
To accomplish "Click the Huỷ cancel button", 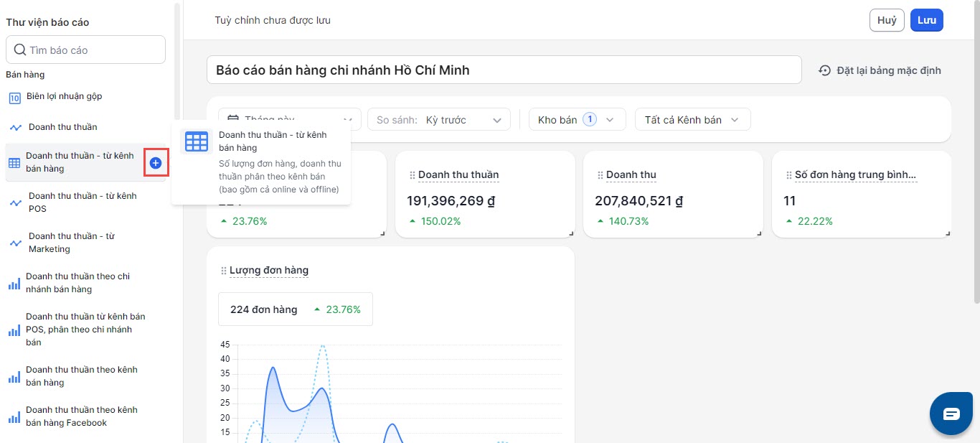I will tap(887, 20).
